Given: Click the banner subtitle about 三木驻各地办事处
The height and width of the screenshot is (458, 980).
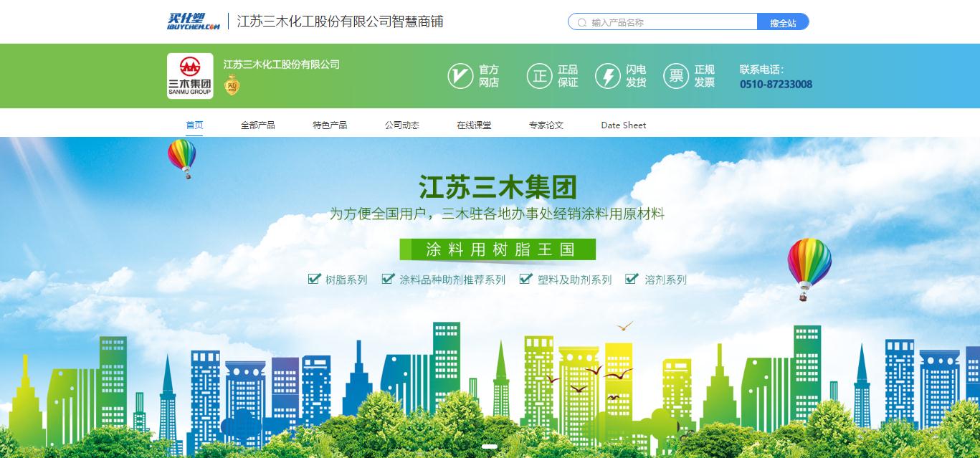Looking at the screenshot, I should tap(497, 214).
